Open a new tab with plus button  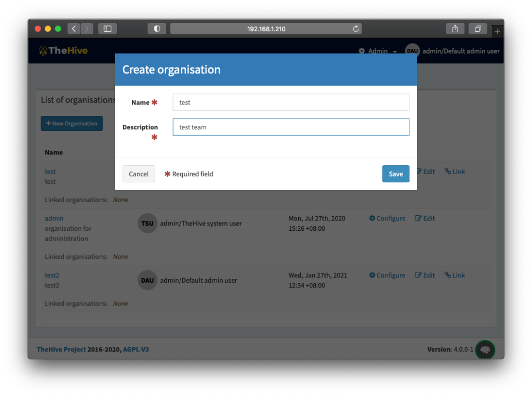click(497, 31)
